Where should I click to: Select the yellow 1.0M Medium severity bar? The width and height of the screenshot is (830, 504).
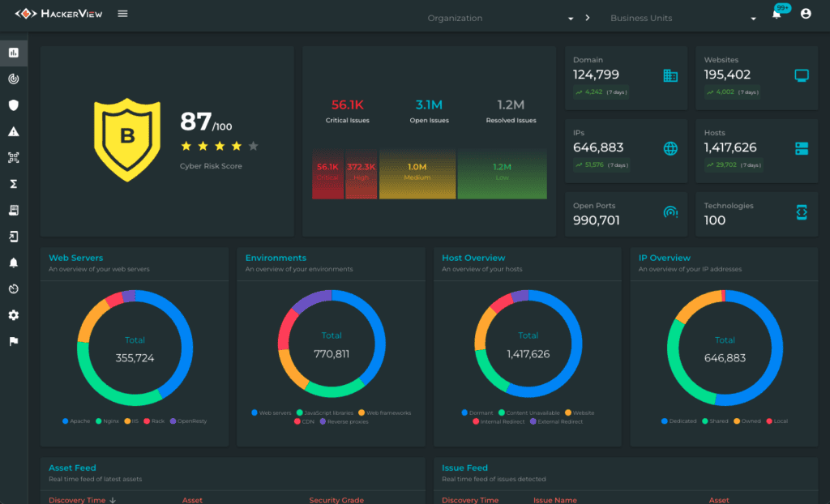click(417, 174)
